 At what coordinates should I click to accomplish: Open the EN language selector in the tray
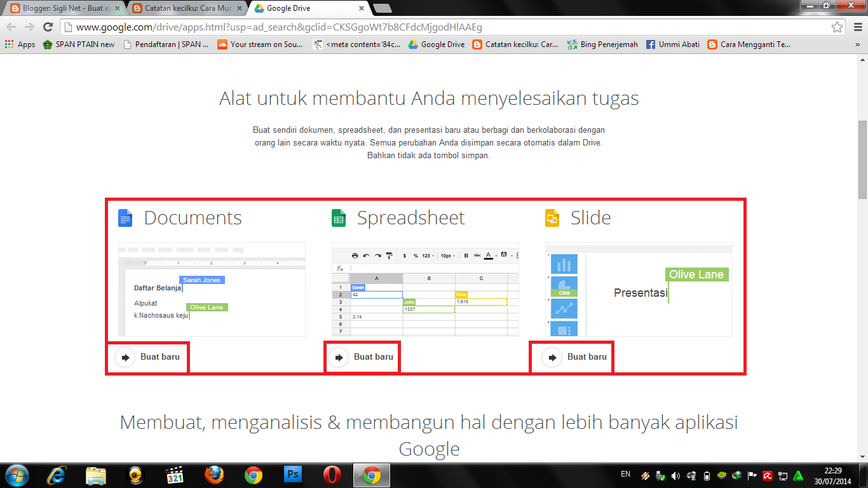coord(625,474)
